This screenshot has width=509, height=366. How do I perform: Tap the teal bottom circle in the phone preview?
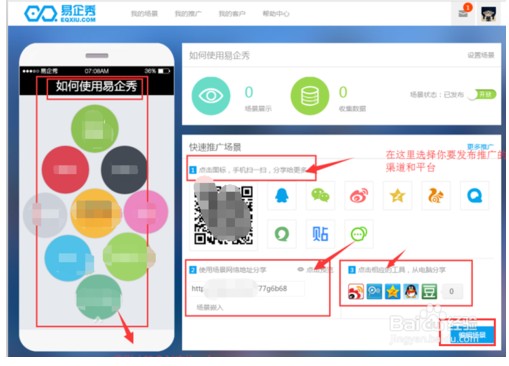(98, 298)
